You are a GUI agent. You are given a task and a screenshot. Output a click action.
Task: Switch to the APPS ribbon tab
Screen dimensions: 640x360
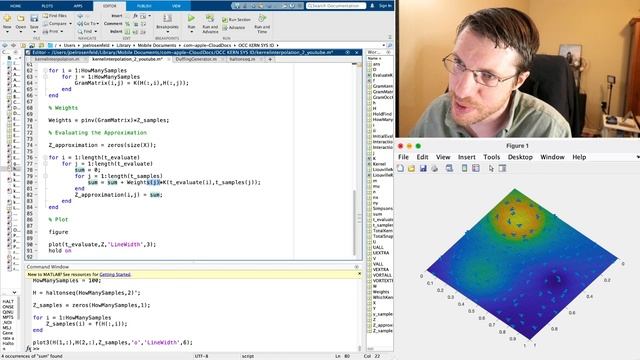coord(78,6)
